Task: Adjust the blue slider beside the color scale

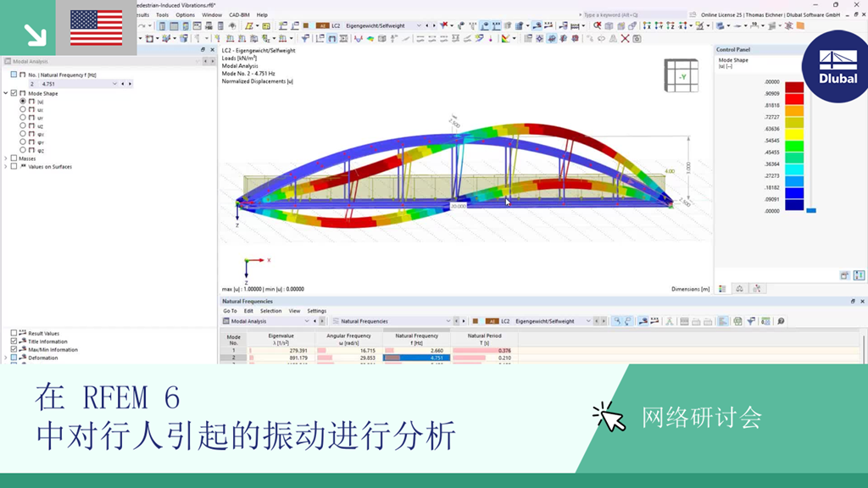Action: (x=811, y=210)
